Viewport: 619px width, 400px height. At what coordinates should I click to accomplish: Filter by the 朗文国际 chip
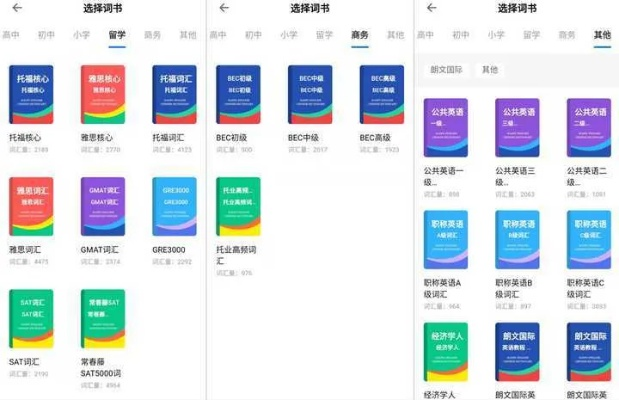tap(446, 69)
